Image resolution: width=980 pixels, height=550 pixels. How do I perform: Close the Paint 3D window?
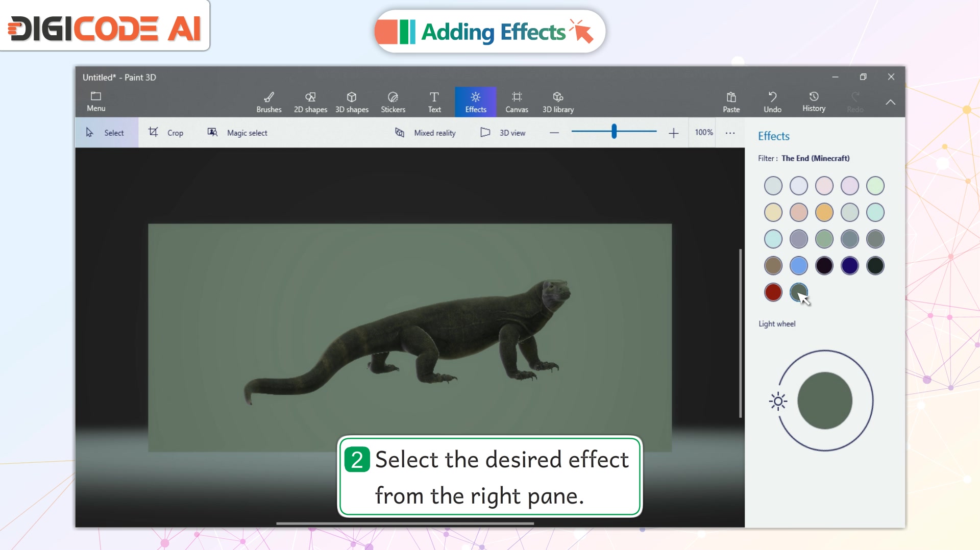click(891, 77)
